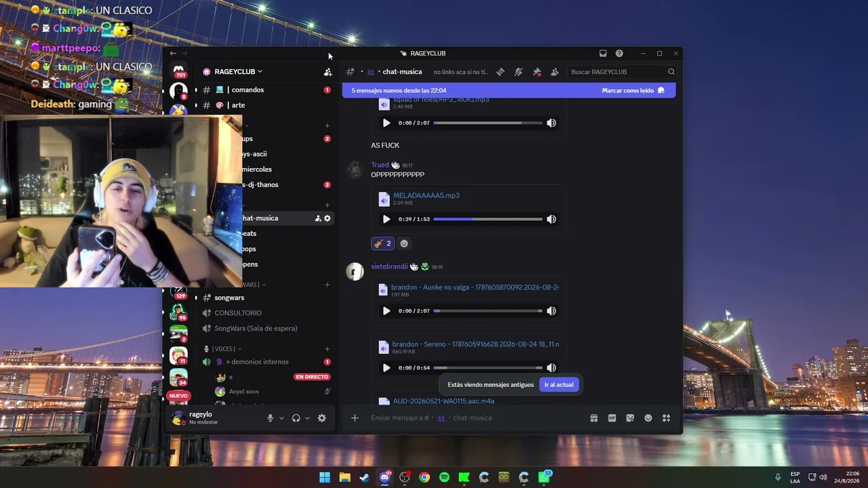Open microphone input options arrow
Viewport: 868px width, 488px height.
coord(281,418)
